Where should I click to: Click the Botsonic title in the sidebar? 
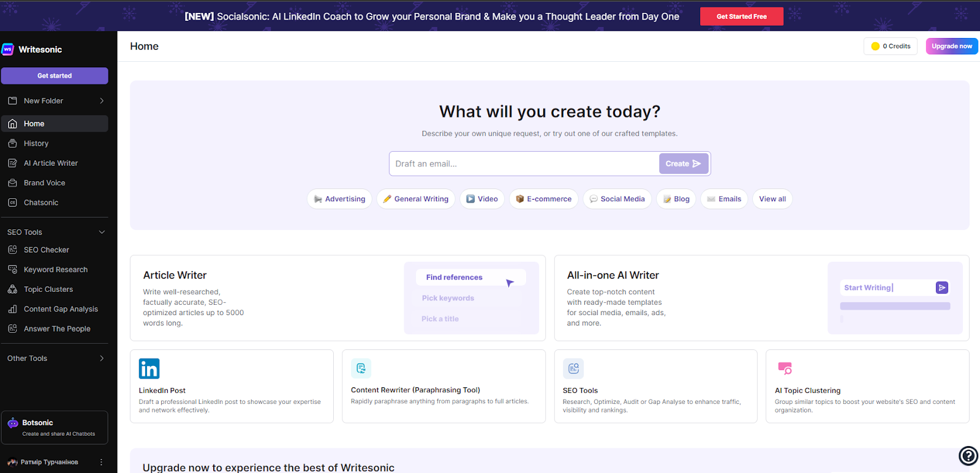pyautogui.click(x=37, y=423)
